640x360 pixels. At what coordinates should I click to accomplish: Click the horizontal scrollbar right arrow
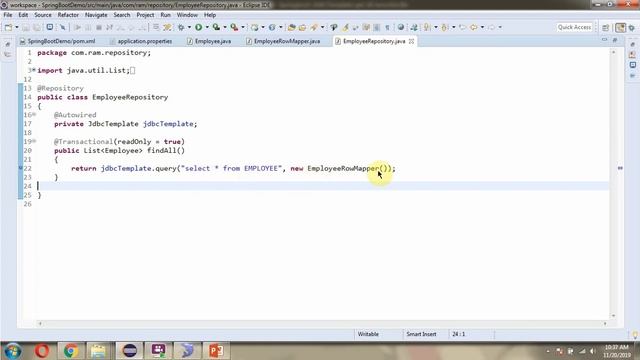point(605,324)
